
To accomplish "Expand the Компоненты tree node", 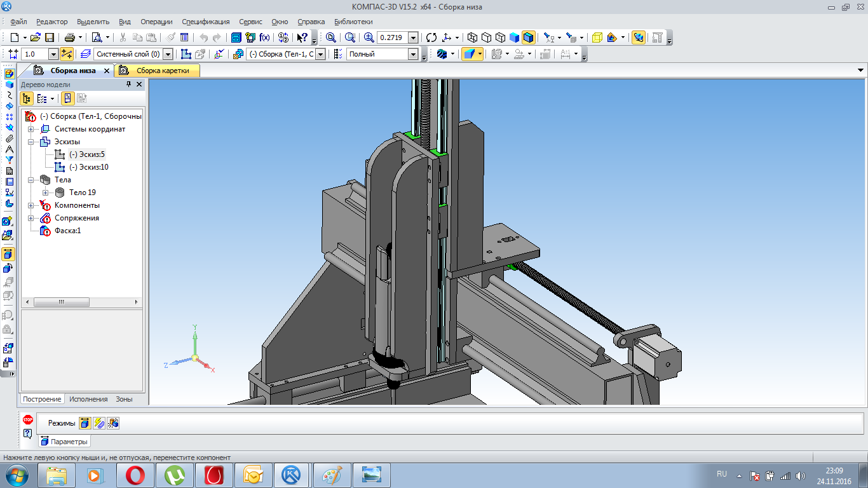I will (31, 205).
